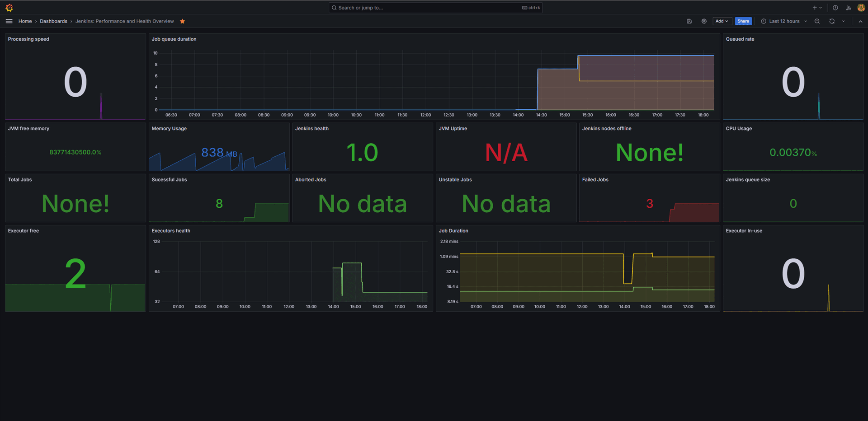Open the Jenkins nodes offline panel title
The image size is (868, 421).
click(x=606, y=129)
